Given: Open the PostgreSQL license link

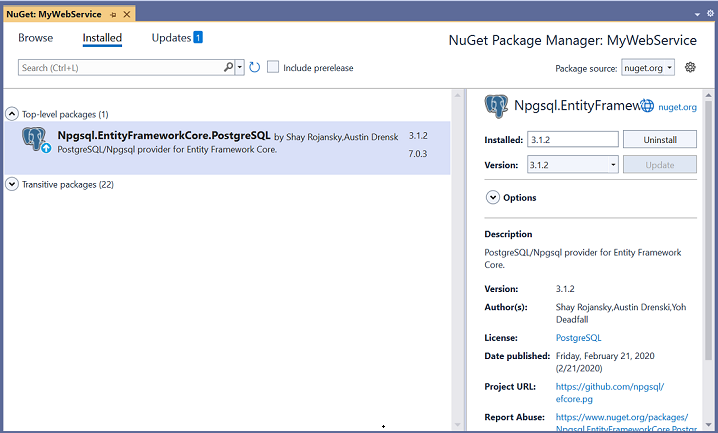Looking at the screenshot, I should 578,338.
